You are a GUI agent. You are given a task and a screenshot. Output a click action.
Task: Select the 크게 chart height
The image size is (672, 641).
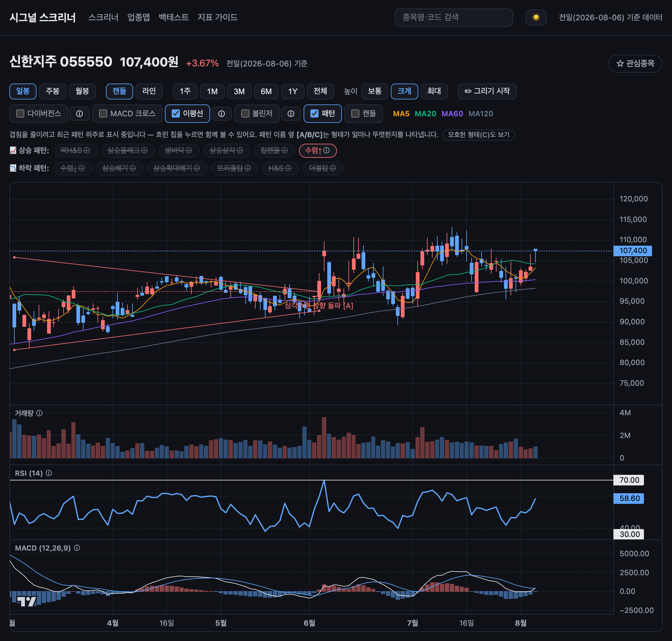pos(404,91)
